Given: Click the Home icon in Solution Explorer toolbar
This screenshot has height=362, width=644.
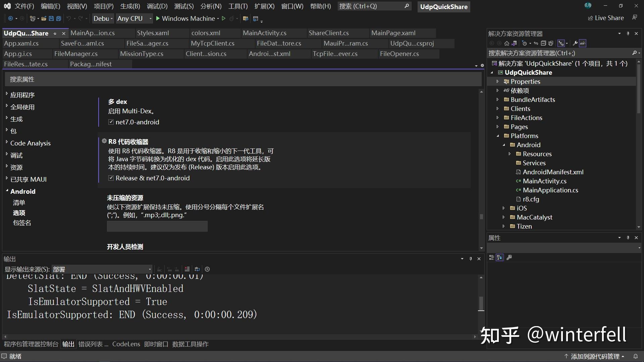Looking at the screenshot, I should tap(507, 43).
